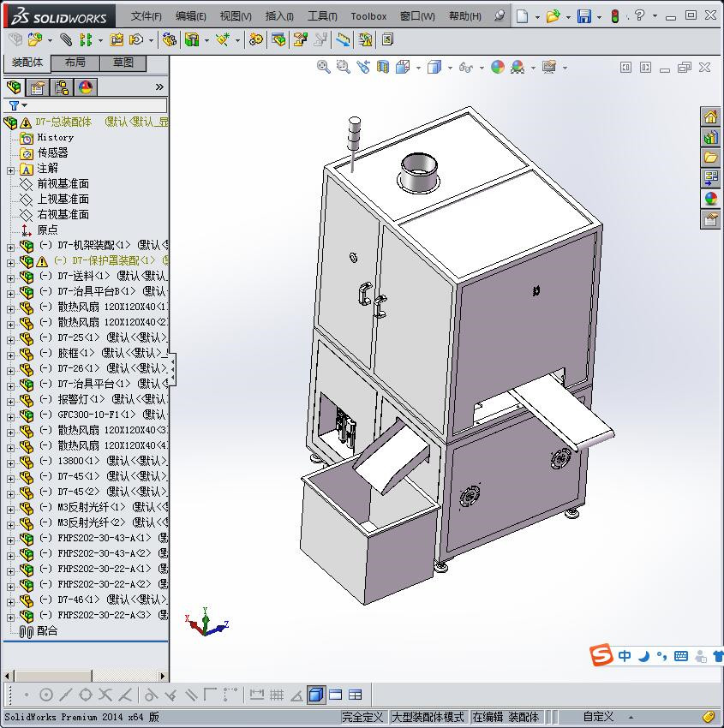Select the circle sketch tool
Screen dimensions: 724x728
48,694
